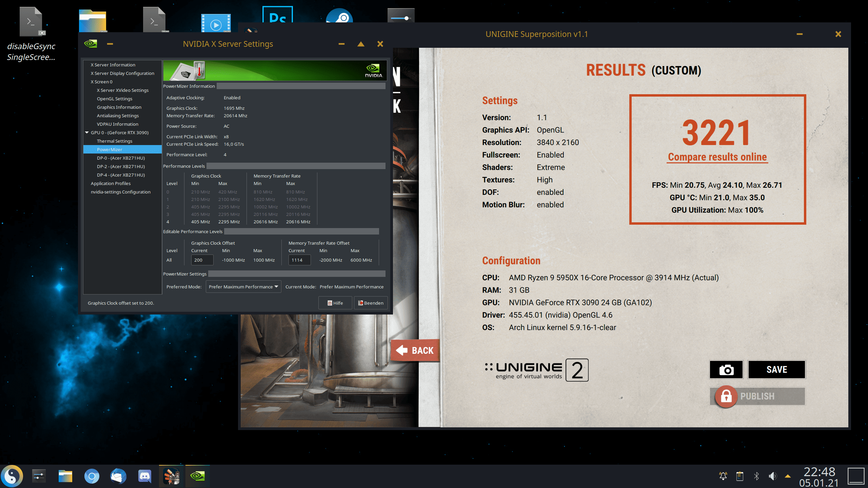Select the PowerMizer page
This screenshot has width=868, height=488.
click(122, 149)
